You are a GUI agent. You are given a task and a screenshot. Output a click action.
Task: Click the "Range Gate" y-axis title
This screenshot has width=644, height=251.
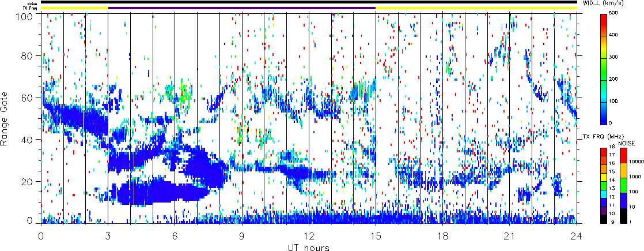tap(5, 118)
